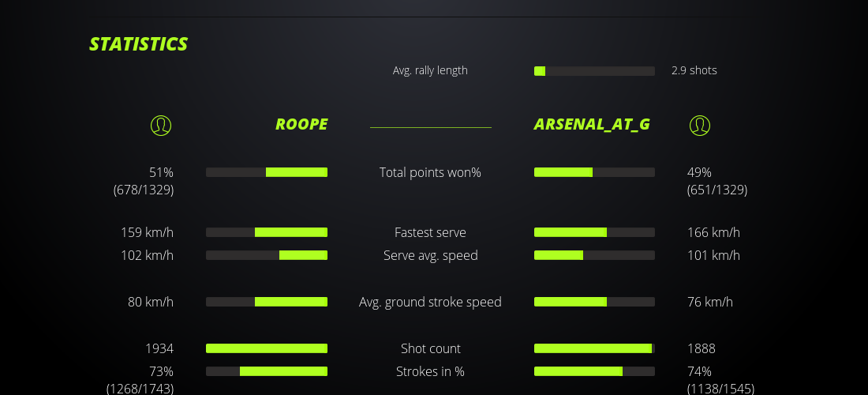Click ARSENAL_AT_G's Strokes in % bar
This screenshot has height=395, width=868.
594,371
